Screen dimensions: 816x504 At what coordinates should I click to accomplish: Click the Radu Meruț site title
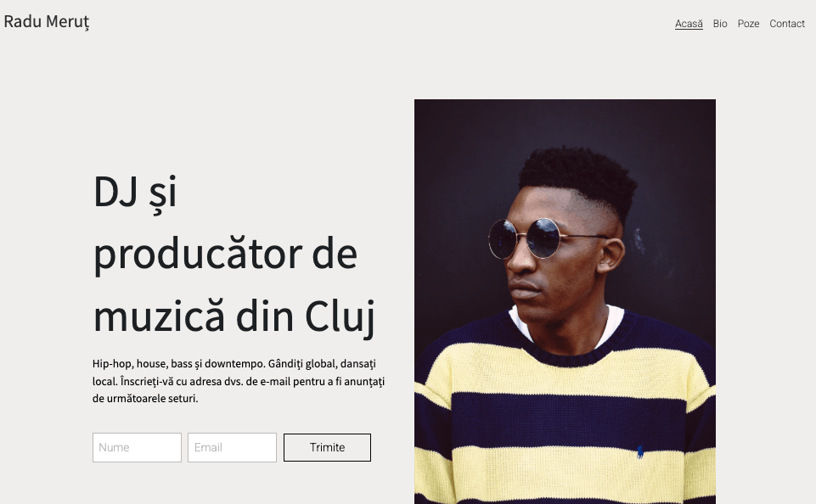tap(47, 22)
